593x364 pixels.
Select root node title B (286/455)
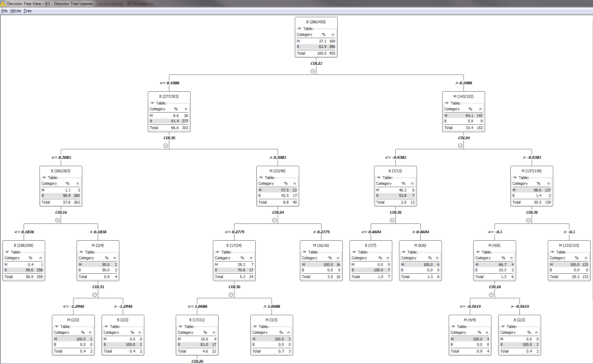[x=316, y=22]
